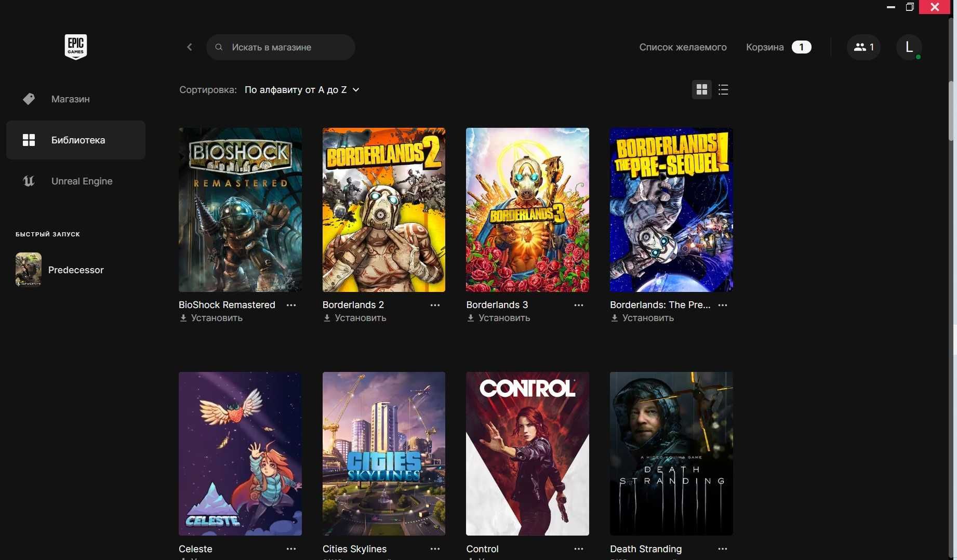Open Borderlands Pre-Sequel three-dot menu

(x=723, y=305)
